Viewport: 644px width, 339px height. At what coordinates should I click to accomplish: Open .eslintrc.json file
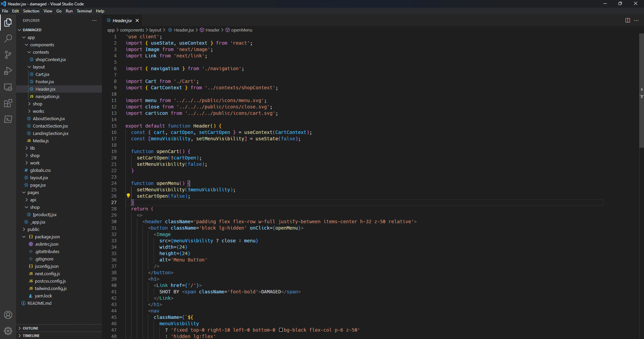(x=59, y=244)
